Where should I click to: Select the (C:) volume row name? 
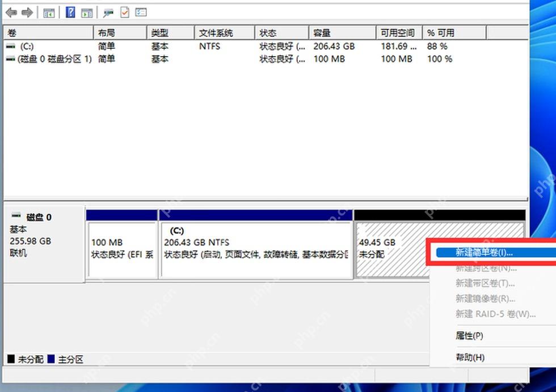pyautogui.click(x=27, y=47)
